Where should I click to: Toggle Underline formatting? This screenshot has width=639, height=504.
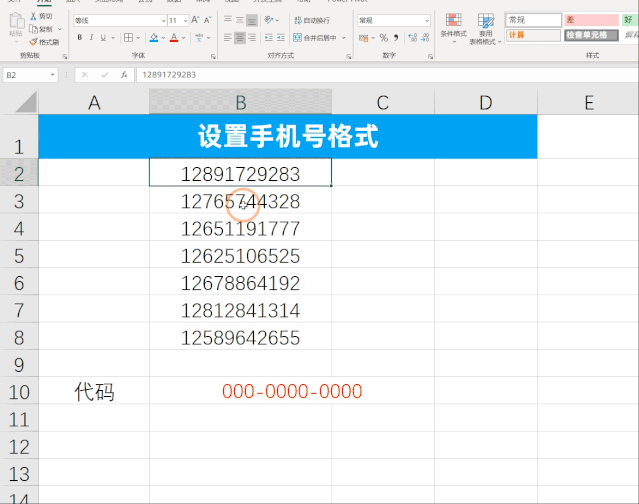pos(103,37)
